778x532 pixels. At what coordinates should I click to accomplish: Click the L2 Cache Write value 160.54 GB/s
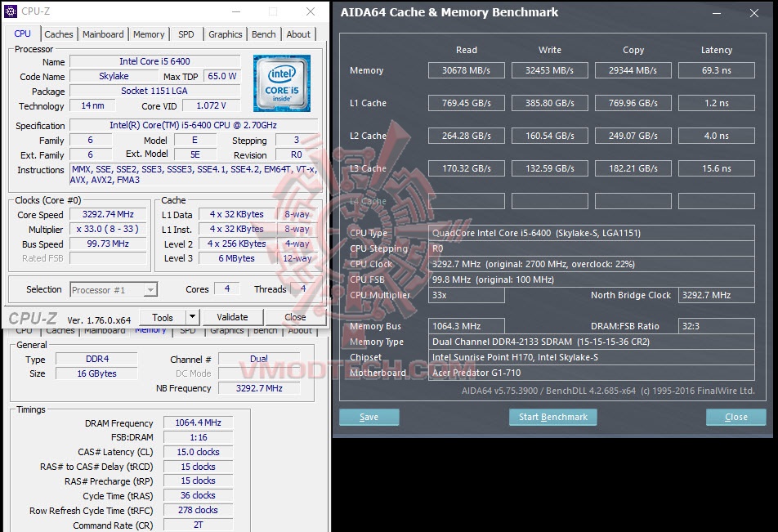pos(550,136)
